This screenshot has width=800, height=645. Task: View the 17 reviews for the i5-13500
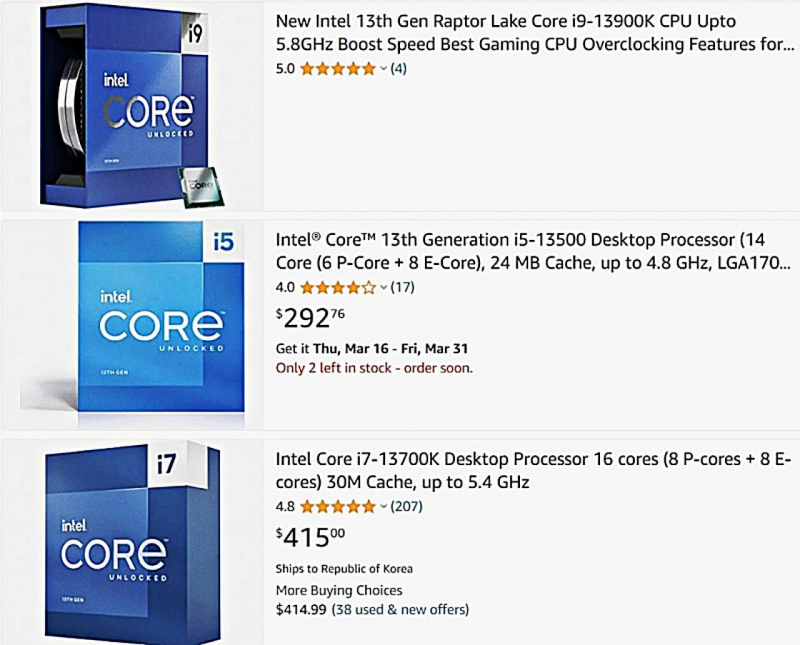coord(403,288)
